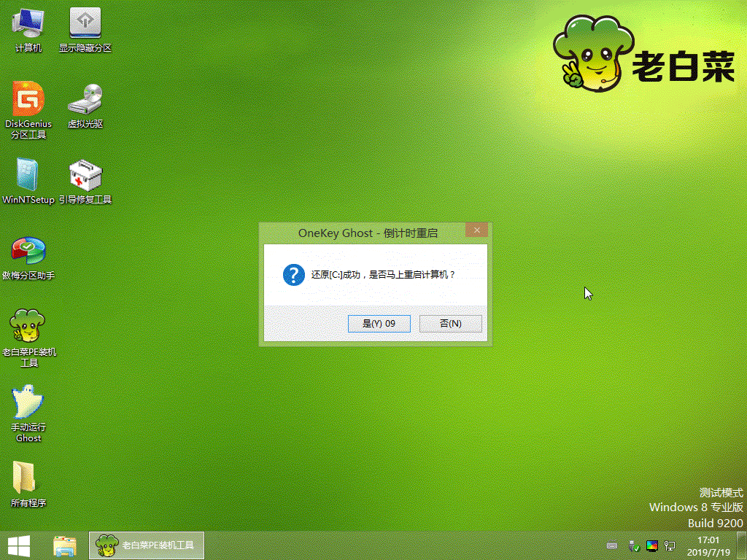
Task: Close the OneKey Ghost countdown dialog
Action: click(476, 230)
